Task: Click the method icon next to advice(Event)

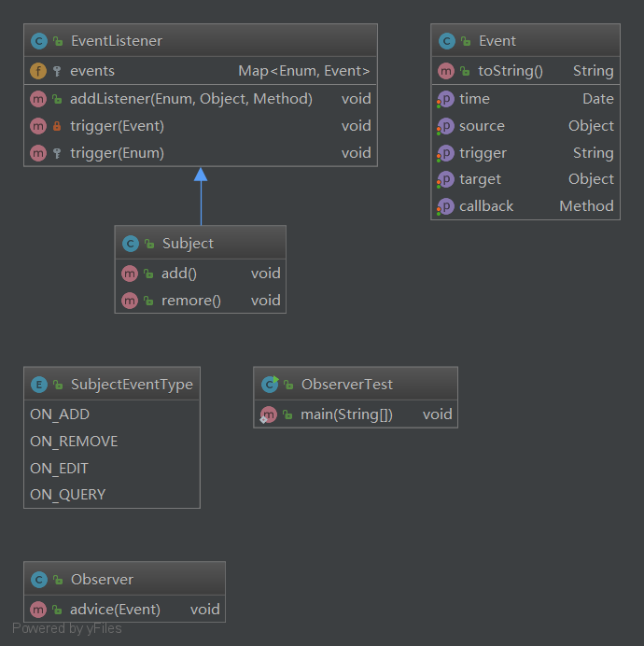Action: 38,610
